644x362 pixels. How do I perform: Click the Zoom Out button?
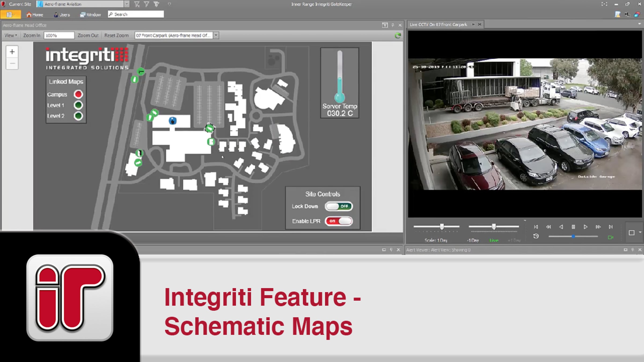(88, 35)
